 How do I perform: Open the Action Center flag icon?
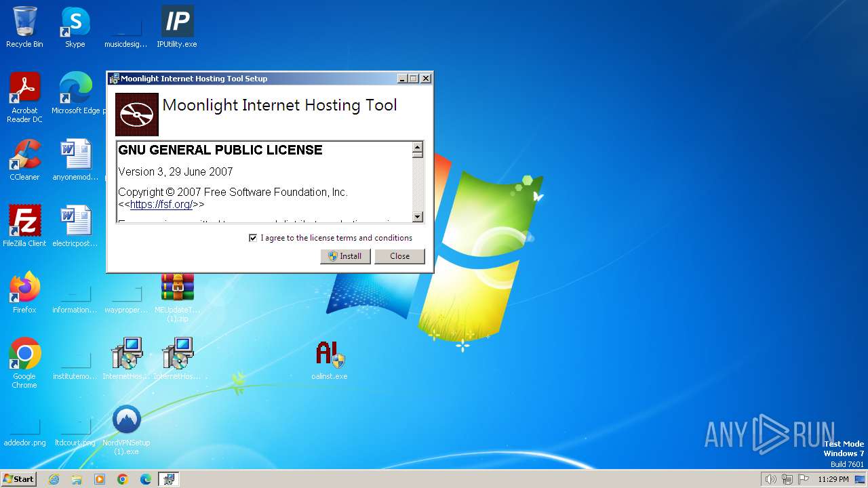tap(804, 479)
